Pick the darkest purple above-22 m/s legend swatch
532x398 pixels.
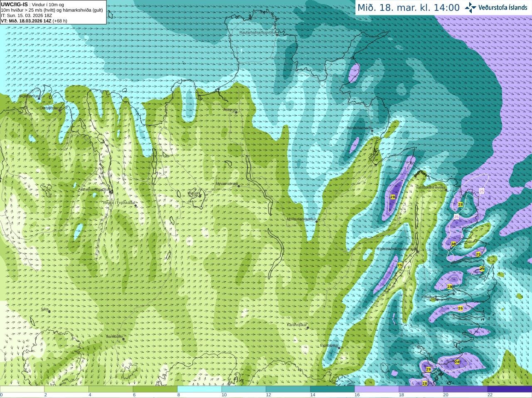(510, 389)
